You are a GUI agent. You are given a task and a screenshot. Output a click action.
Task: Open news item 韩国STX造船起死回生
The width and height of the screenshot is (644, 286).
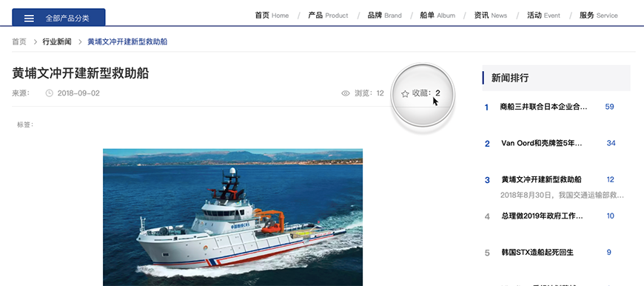[x=537, y=253]
